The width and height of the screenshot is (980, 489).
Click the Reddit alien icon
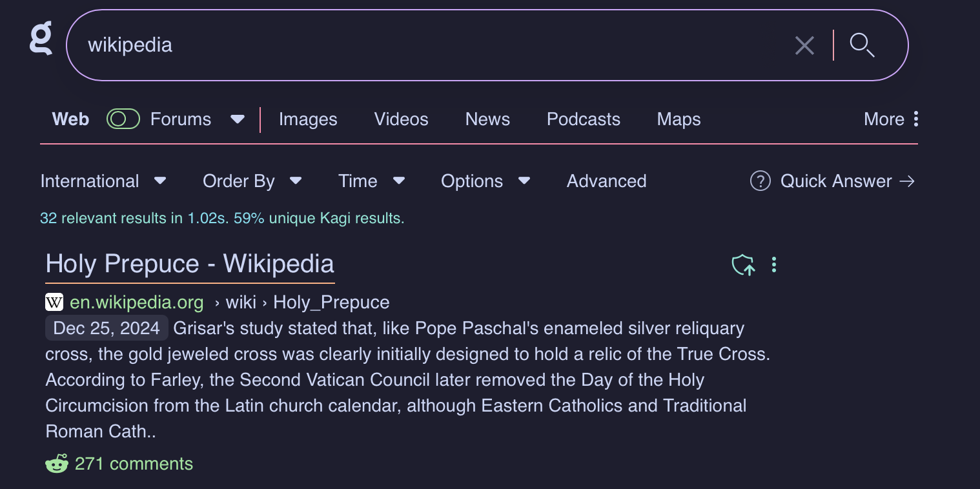tap(57, 463)
